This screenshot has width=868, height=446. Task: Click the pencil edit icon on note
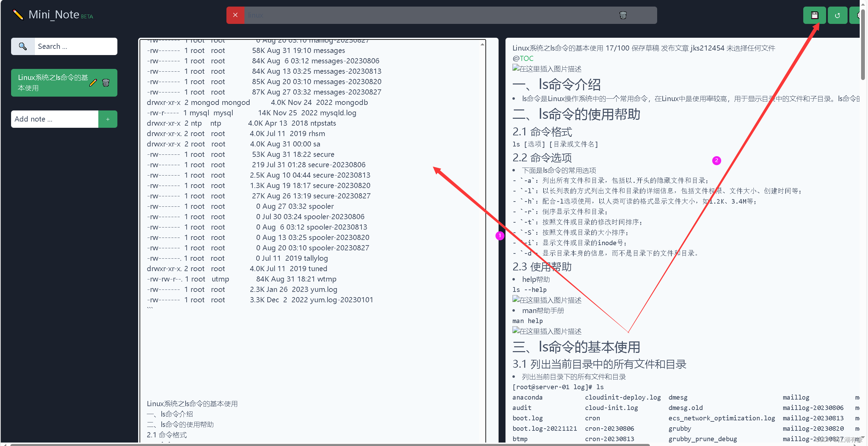click(x=93, y=83)
